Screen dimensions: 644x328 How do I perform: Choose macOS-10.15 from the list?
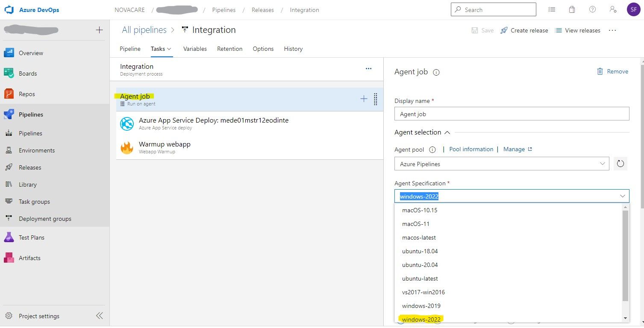(x=509, y=210)
